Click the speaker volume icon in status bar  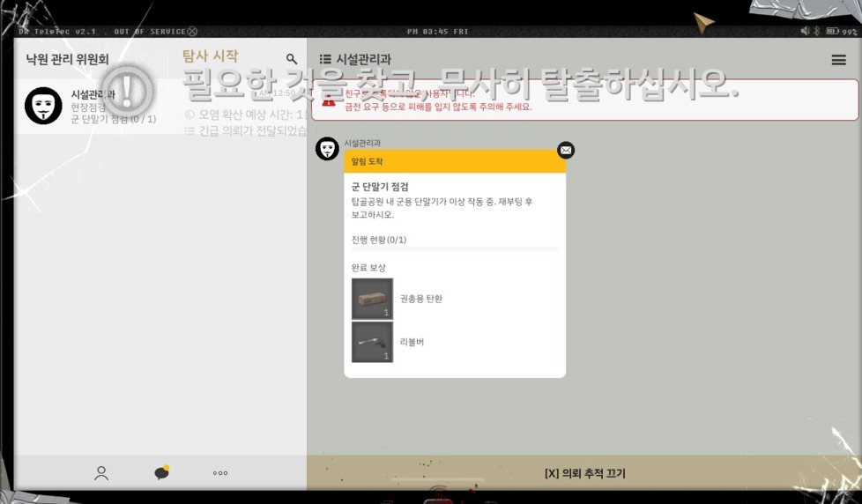click(805, 32)
